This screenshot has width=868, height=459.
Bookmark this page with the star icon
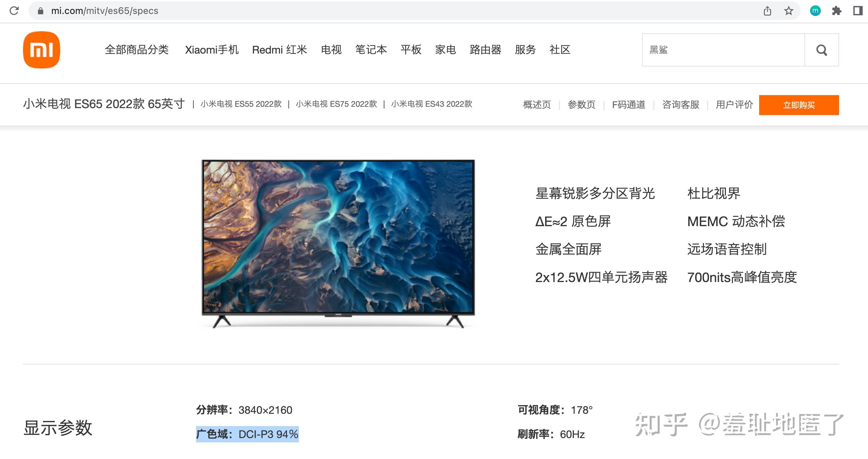click(x=788, y=11)
